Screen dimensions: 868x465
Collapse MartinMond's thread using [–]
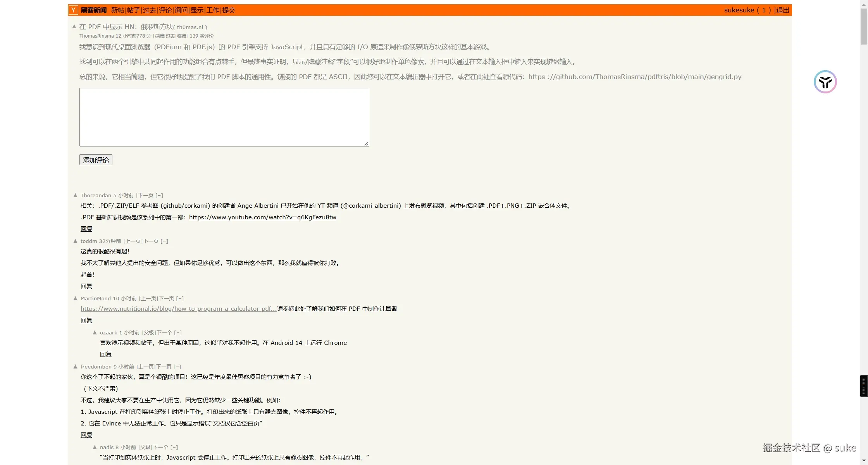click(180, 298)
